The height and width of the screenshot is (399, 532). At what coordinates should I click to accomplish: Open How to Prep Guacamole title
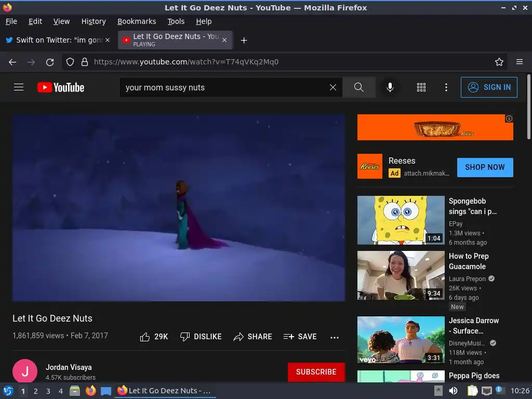[x=469, y=261]
